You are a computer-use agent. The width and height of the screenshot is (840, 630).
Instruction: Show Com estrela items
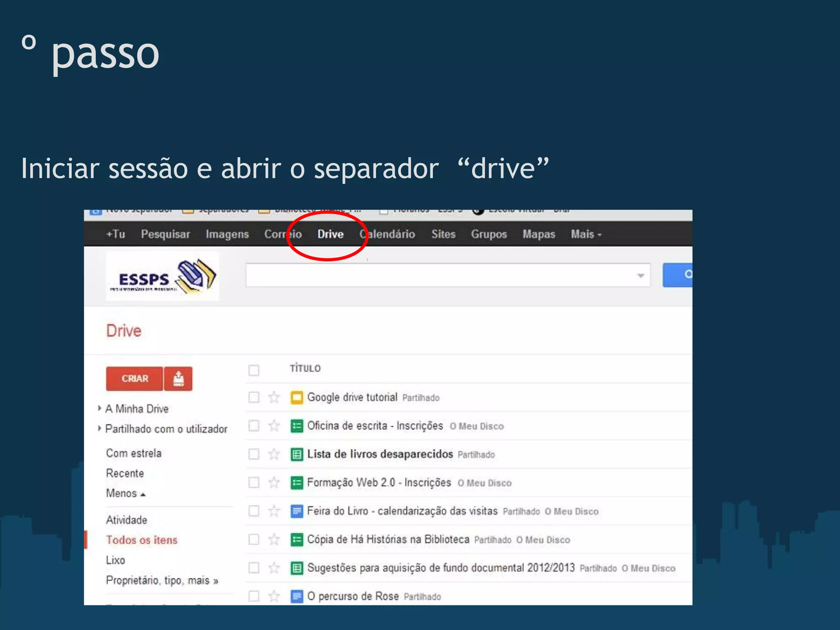[x=134, y=453]
